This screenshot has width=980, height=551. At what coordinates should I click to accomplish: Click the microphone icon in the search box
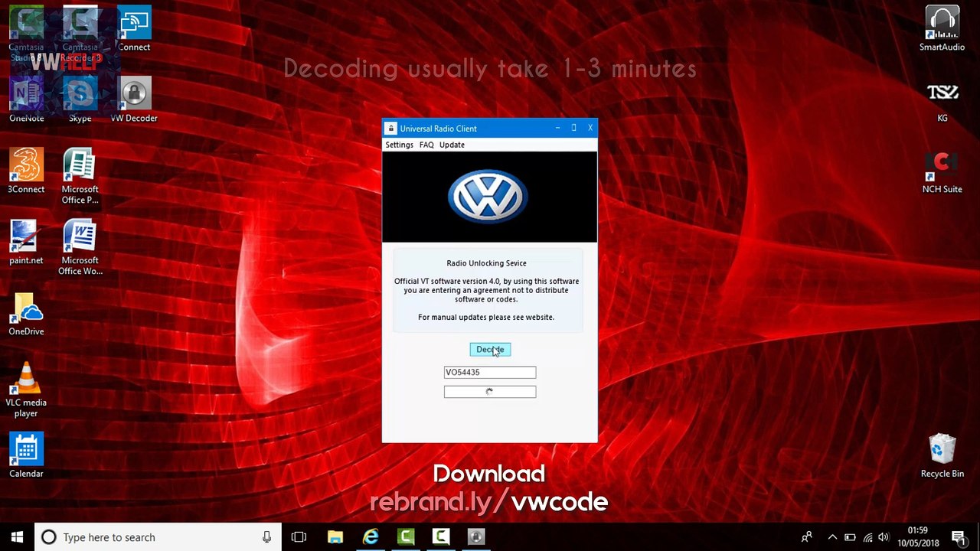point(266,537)
